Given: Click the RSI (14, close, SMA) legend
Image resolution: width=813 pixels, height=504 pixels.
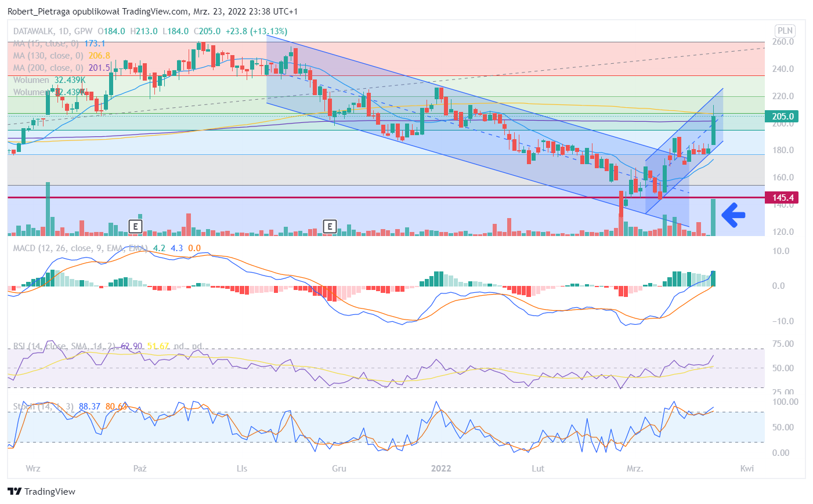Looking at the screenshot, I should (x=64, y=346).
